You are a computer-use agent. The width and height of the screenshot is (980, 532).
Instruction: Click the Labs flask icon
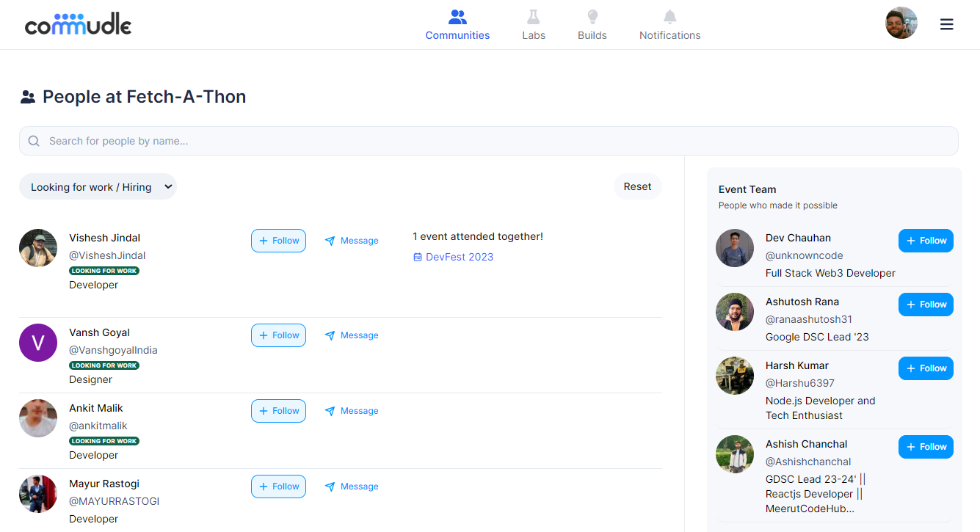(533, 17)
